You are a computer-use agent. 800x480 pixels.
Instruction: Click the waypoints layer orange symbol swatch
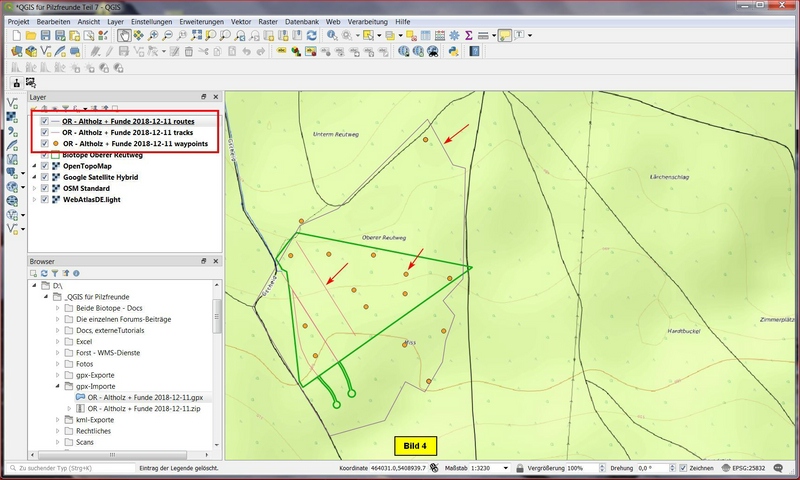click(x=56, y=144)
